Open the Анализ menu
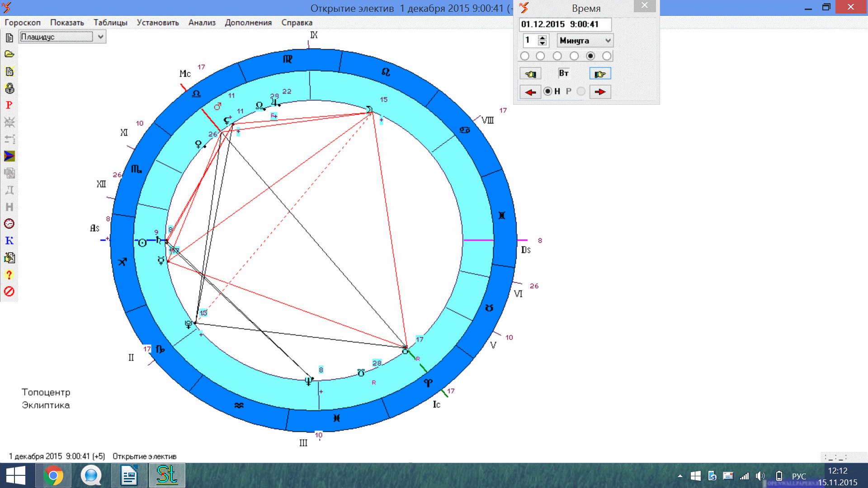 pyautogui.click(x=202, y=23)
